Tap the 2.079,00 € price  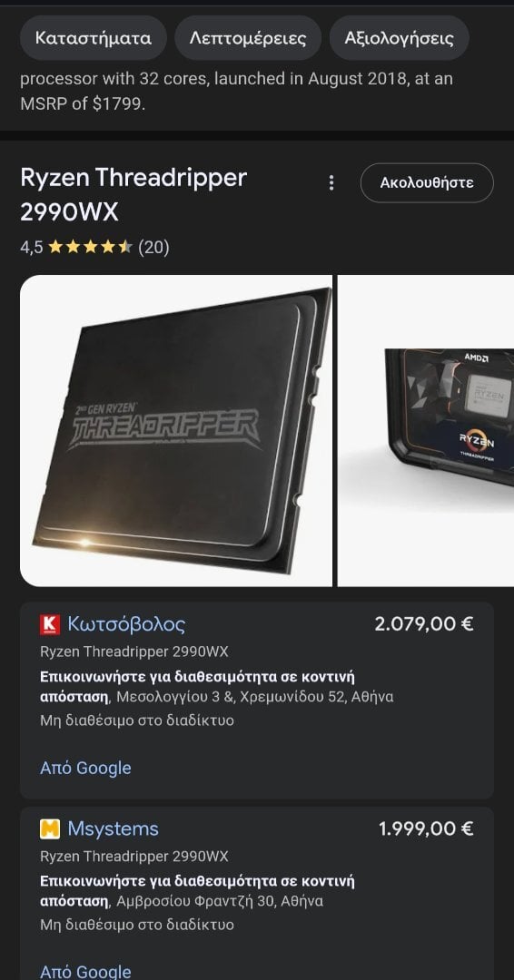424,623
